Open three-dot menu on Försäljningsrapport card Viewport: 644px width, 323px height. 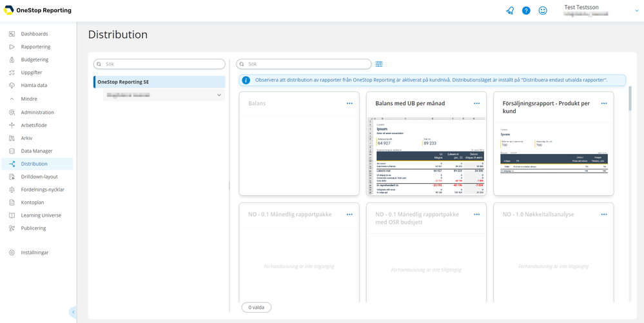[604, 104]
